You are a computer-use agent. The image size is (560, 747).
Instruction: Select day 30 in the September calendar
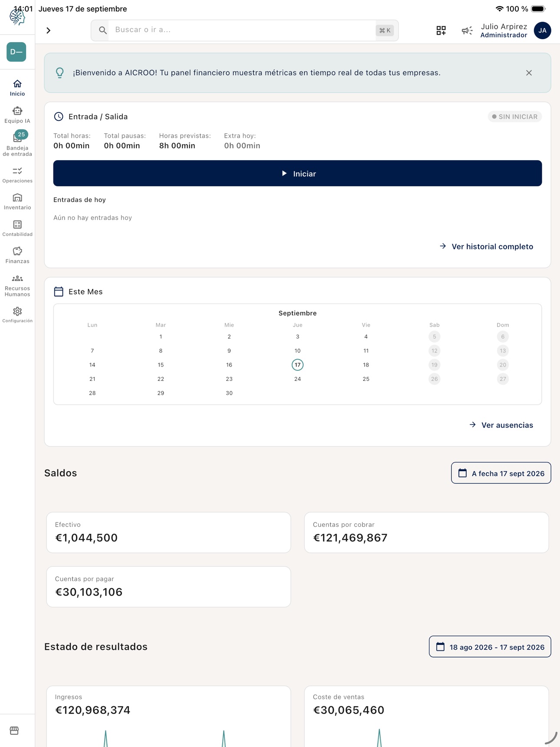coord(229,393)
